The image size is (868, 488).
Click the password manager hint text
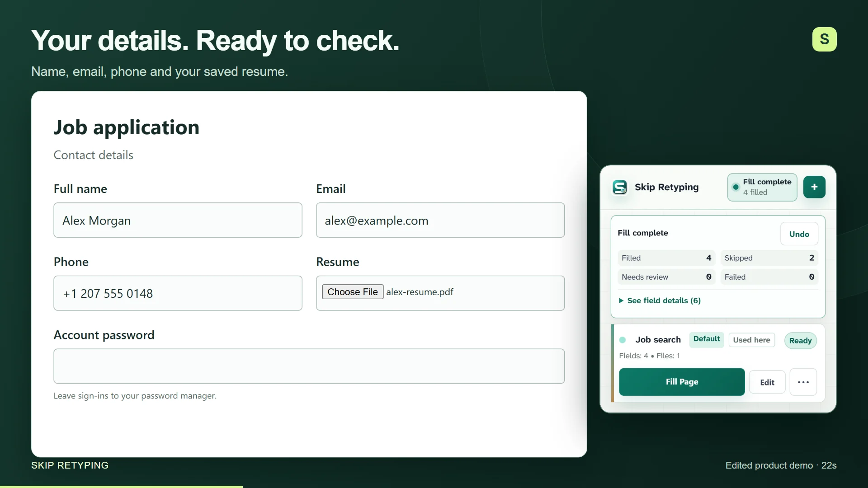point(135,396)
